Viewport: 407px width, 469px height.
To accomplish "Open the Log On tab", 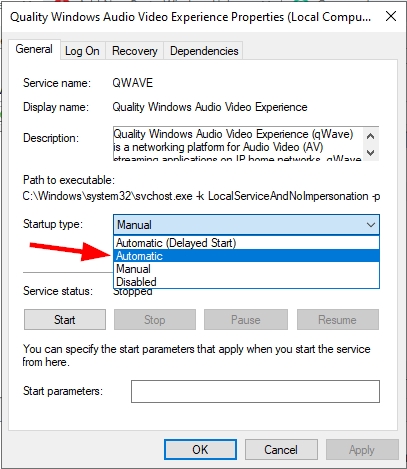I will pos(82,51).
